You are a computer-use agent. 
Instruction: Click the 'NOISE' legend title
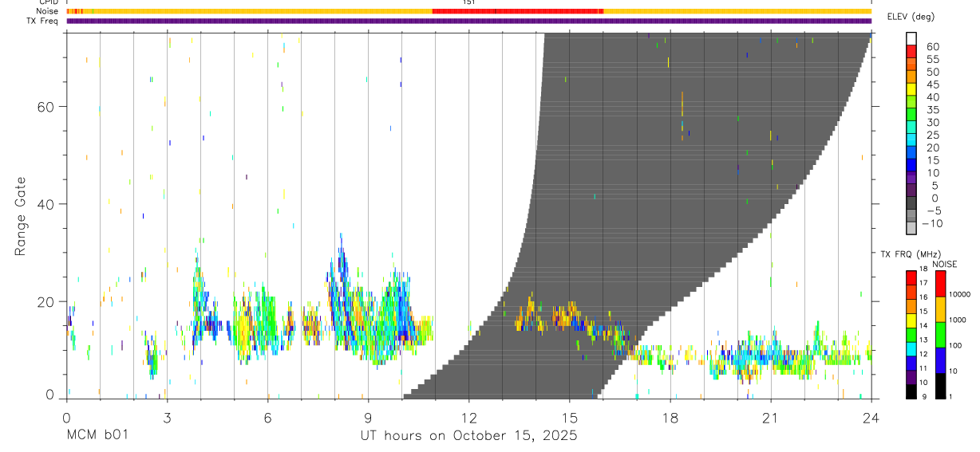(944, 263)
